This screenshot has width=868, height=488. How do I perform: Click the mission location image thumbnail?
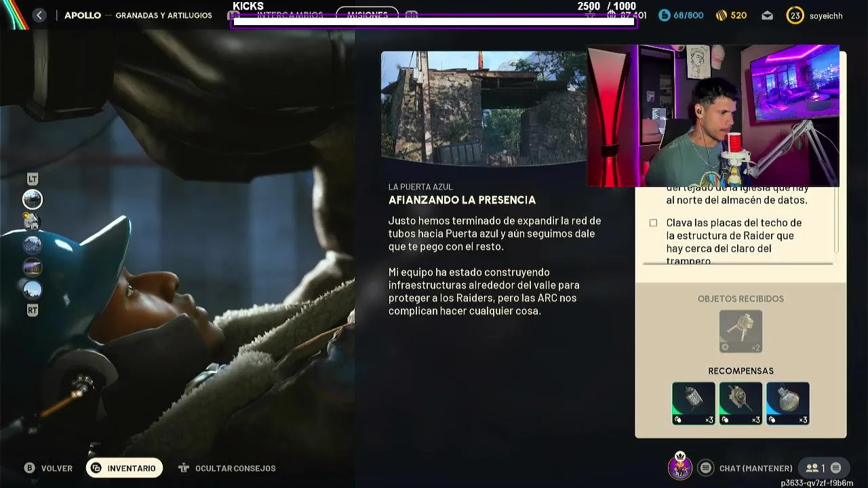coord(484,108)
